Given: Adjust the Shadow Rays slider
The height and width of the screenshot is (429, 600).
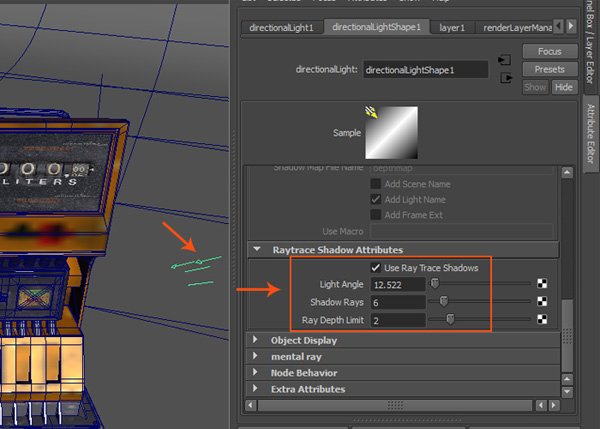Looking at the screenshot, I should (x=443, y=301).
